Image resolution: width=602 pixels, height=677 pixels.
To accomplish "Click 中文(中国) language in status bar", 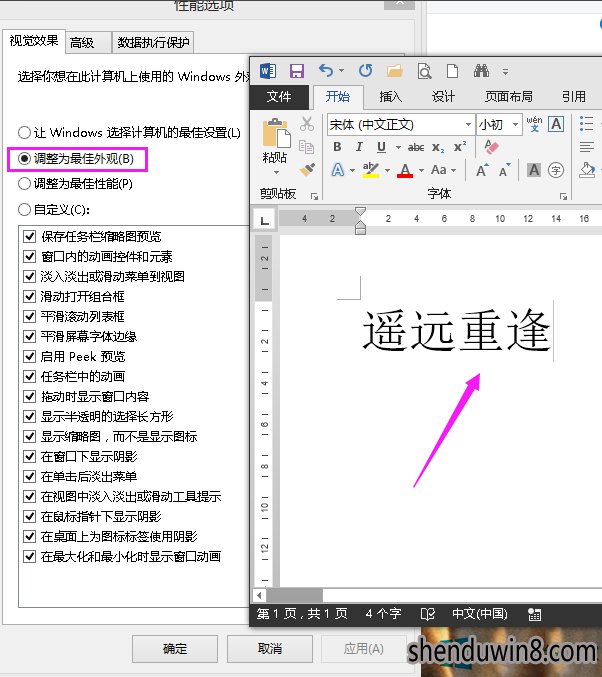I will click(480, 614).
